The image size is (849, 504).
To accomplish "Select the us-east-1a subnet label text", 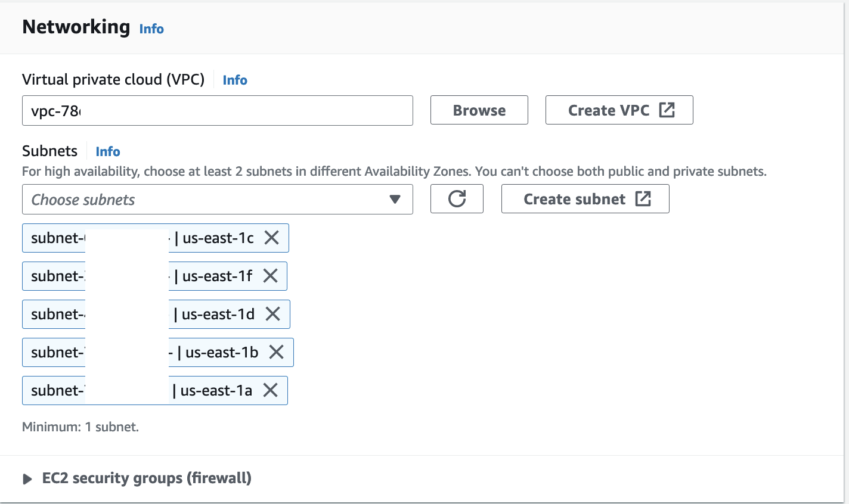I will [x=216, y=390].
